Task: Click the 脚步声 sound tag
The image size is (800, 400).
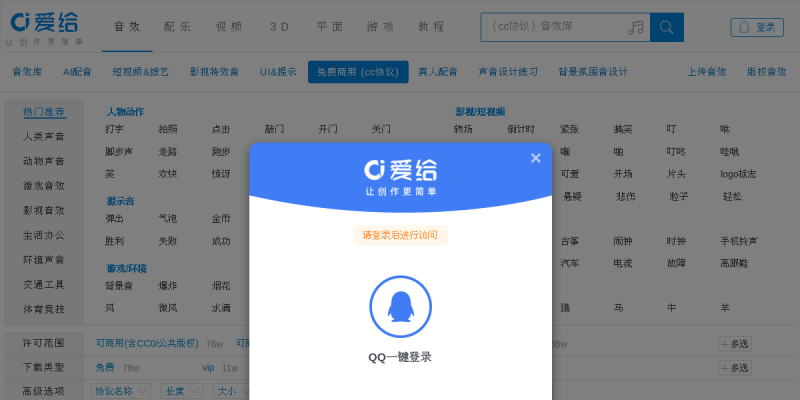Action: 119,152
